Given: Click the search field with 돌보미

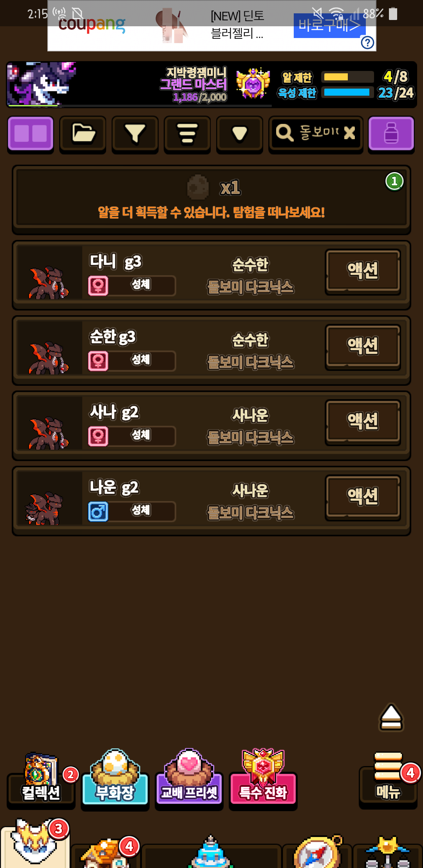Looking at the screenshot, I should point(316,134).
